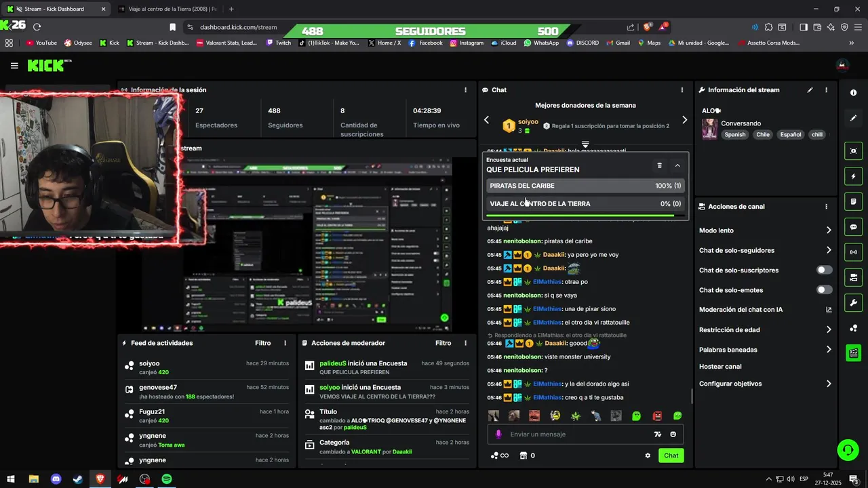The image size is (868, 488).
Task: Click the chat bubble rail icon
Action: point(853,227)
